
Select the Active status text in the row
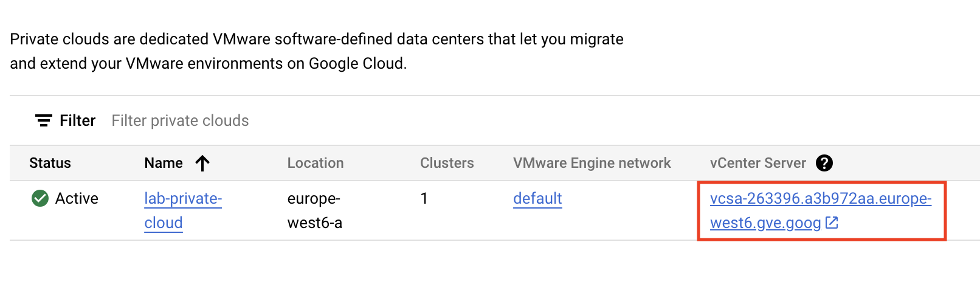[x=77, y=198]
